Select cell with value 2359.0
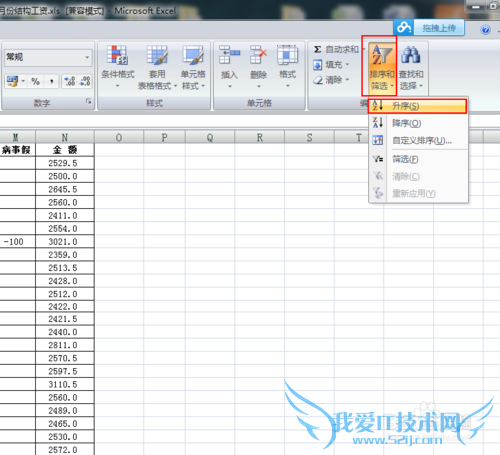 (x=65, y=255)
